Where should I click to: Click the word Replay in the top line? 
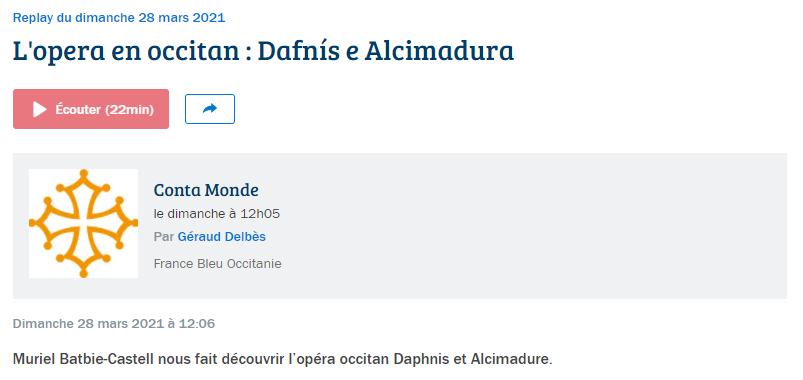point(29,18)
